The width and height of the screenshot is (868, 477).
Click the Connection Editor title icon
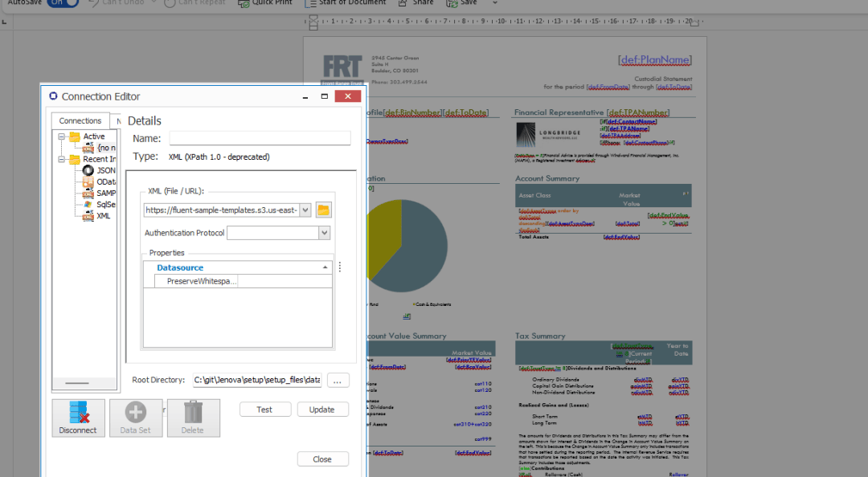point(53,96)
